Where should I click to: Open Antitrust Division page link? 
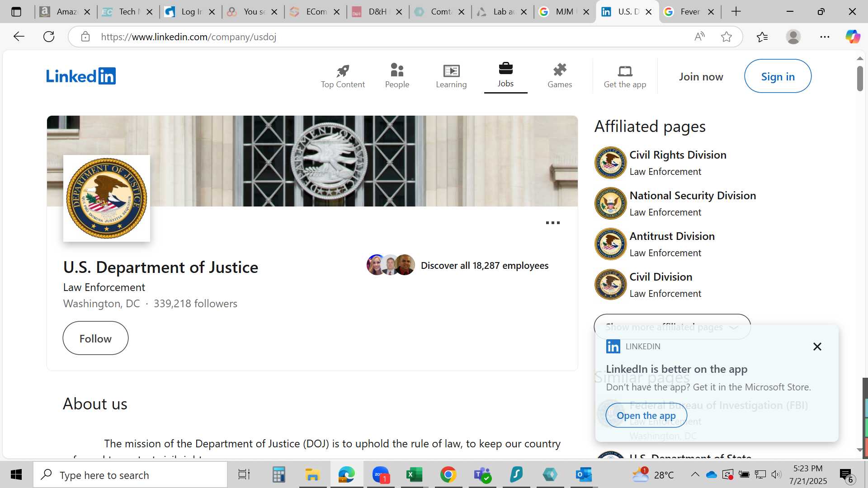click(x=672, y=236)
